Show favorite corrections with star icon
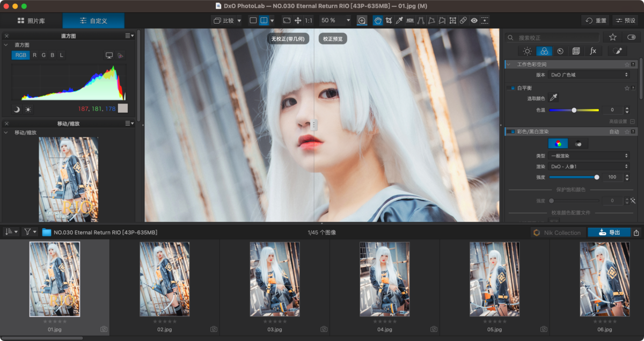Screen dimensions: 644x341 coord(612,37)
